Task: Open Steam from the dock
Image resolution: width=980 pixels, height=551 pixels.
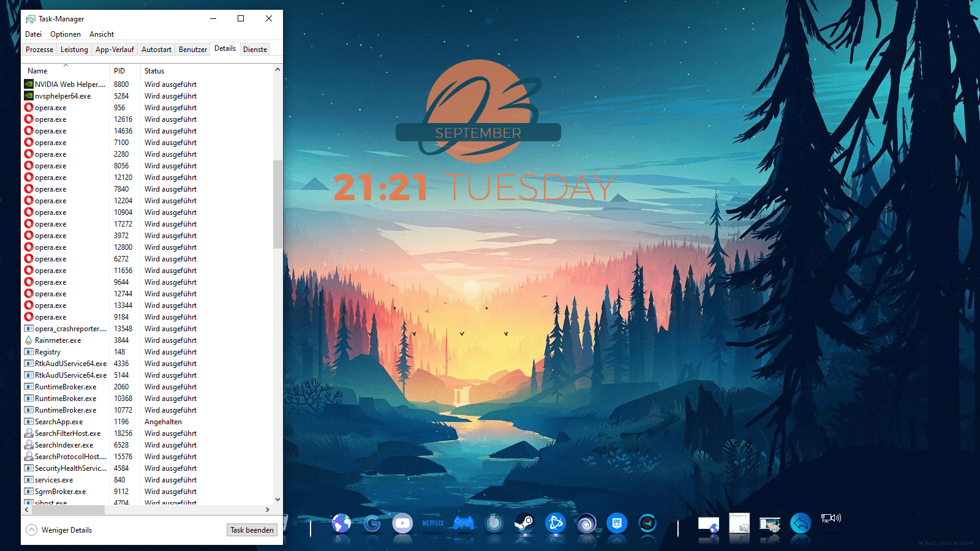Action: pyautogui.click(x=524, y=523)
